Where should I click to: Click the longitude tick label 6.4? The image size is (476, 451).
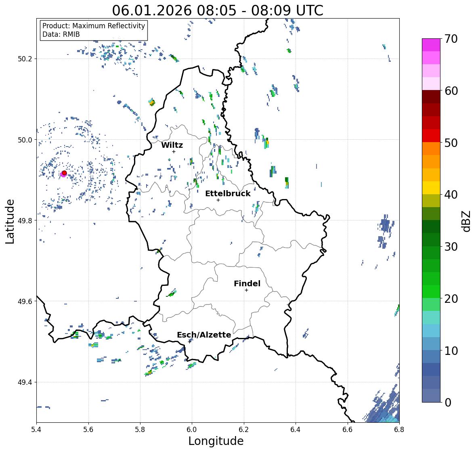(296, 430)
